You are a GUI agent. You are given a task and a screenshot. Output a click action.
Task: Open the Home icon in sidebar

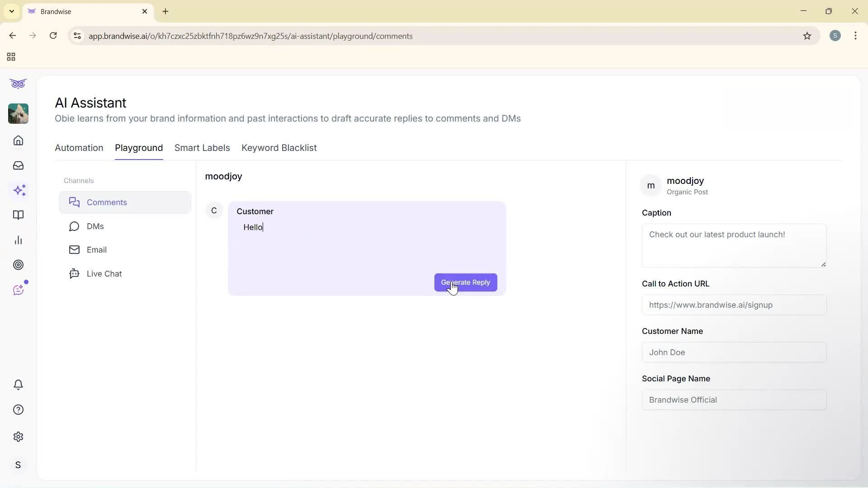coord(18,141)
